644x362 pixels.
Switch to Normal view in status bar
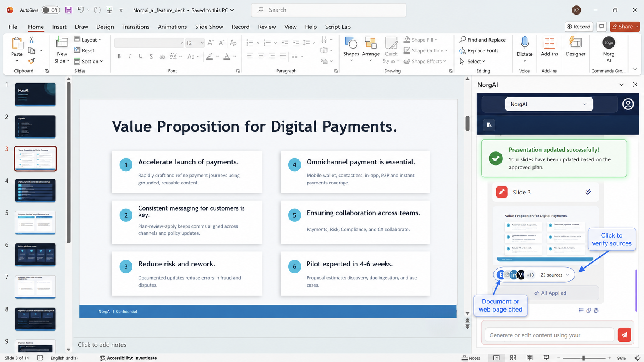[497, 358]
